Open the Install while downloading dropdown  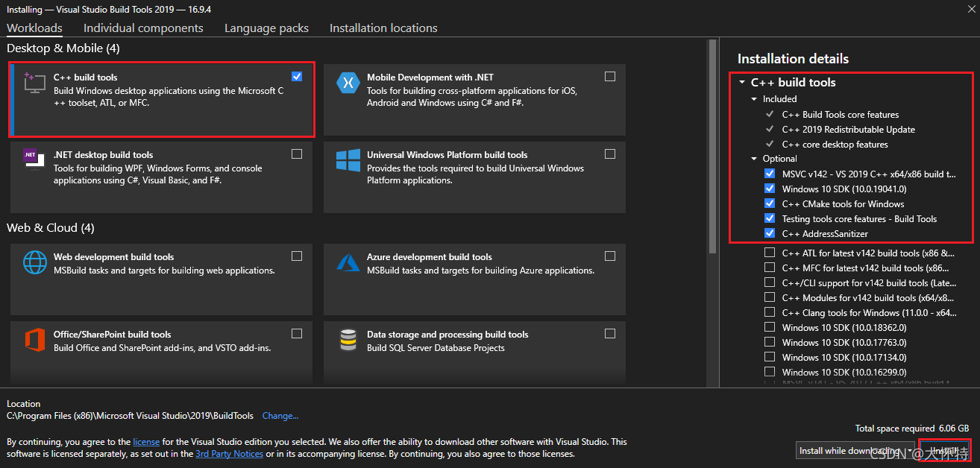click(x=855, y=451)
